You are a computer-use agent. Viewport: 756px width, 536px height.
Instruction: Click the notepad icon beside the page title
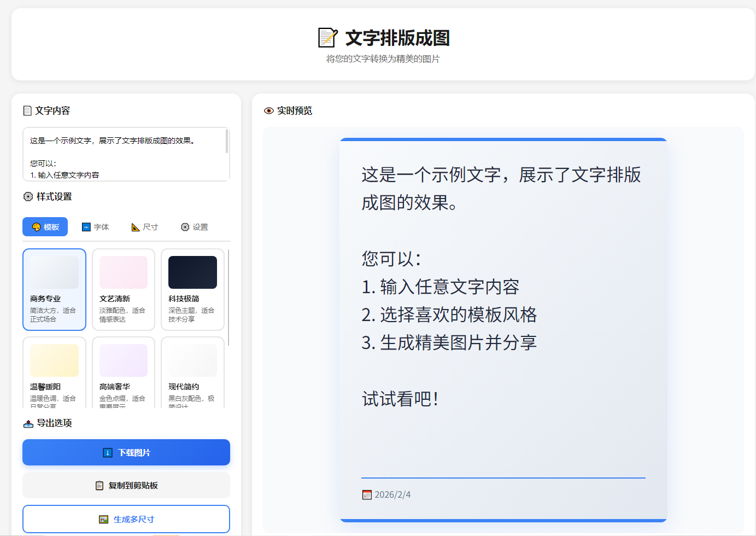click(x=327, y=38)
